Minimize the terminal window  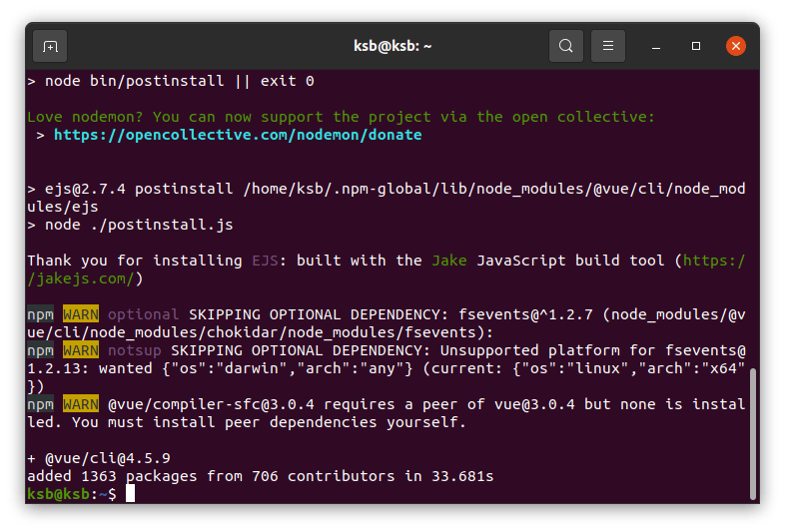pyautogui.click(x=656, y=47)
